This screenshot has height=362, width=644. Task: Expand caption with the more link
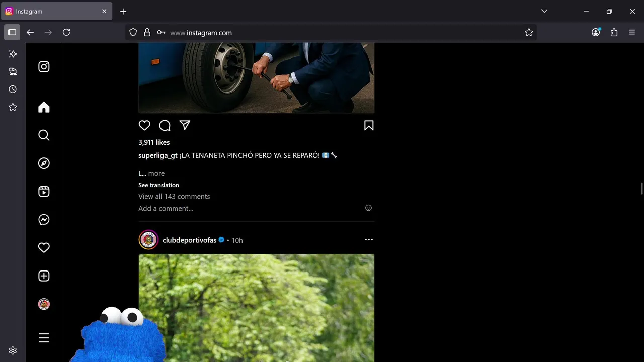[x=156, y=173]
